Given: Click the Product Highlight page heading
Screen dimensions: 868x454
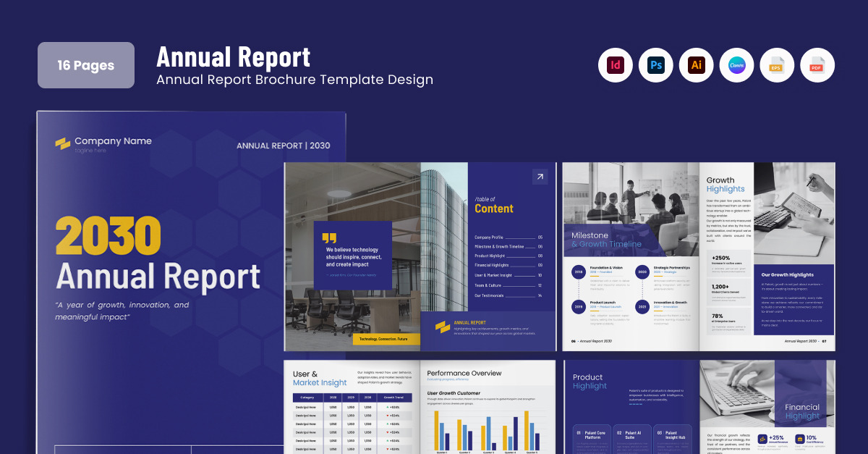Looking at the screenshot, I should tap(590, 382).
